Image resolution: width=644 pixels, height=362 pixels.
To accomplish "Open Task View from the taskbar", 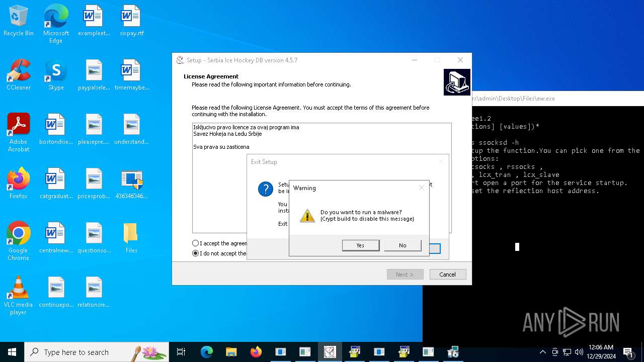I will point(181,352).
